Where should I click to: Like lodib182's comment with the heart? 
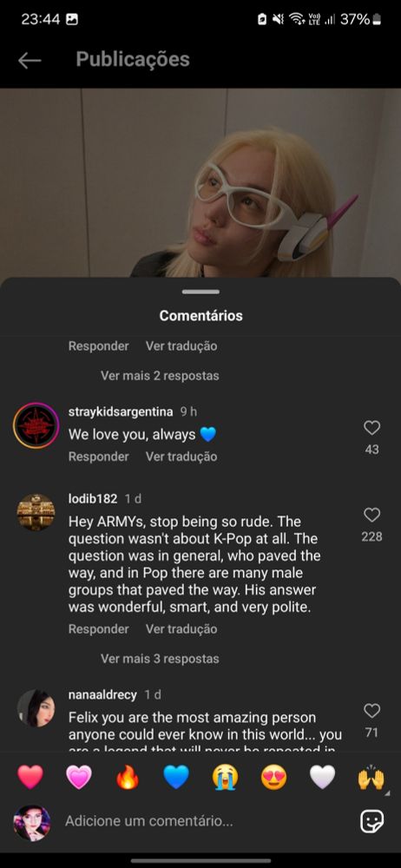click(x=371, y=515)
